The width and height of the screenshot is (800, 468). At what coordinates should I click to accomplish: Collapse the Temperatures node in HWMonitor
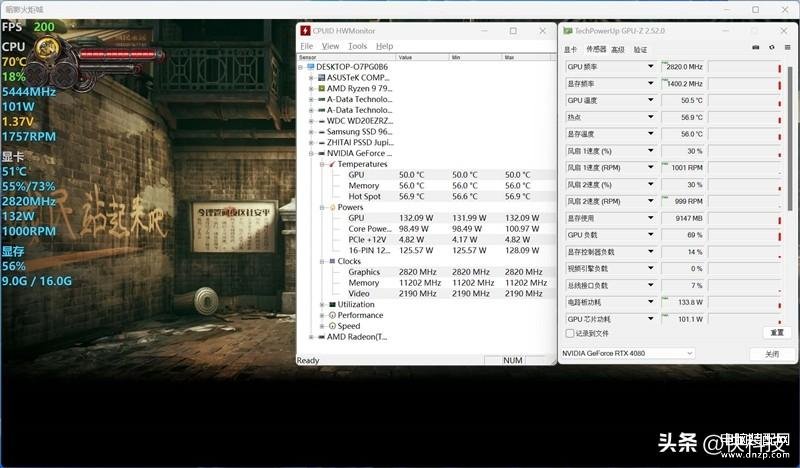(322, 164)
